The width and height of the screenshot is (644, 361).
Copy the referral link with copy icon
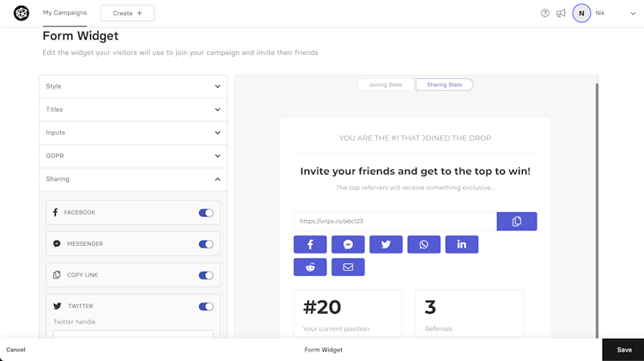516,221
